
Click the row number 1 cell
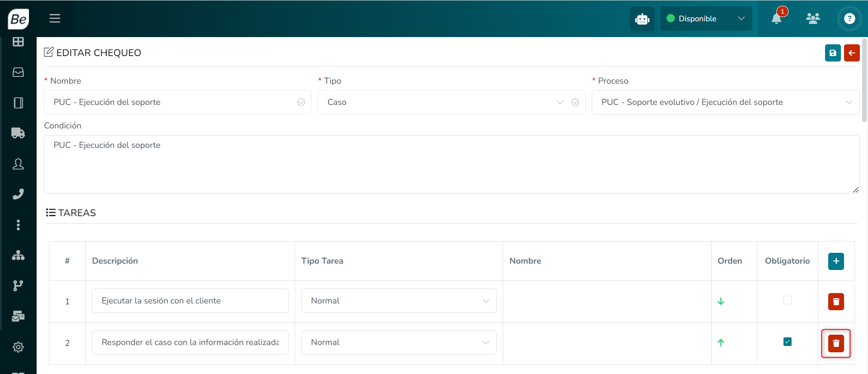[x=67, y=302]
